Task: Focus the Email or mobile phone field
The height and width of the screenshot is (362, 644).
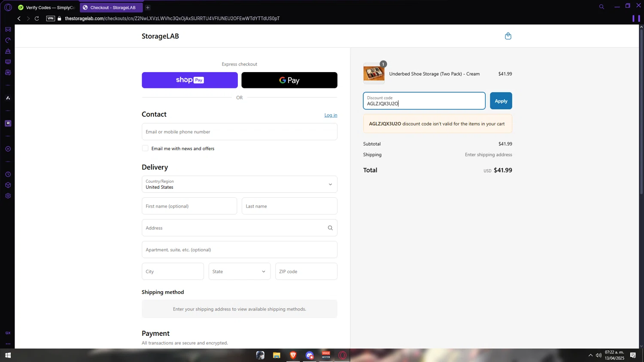Action: pos(240,132)
